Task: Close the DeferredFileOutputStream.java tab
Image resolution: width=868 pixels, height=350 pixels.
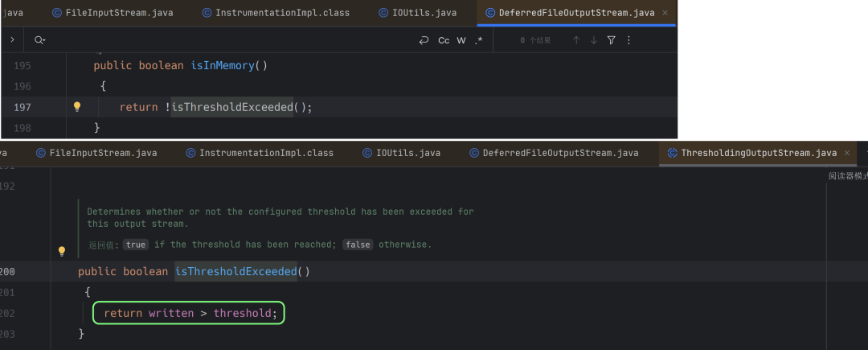Action: pos(665,13)
